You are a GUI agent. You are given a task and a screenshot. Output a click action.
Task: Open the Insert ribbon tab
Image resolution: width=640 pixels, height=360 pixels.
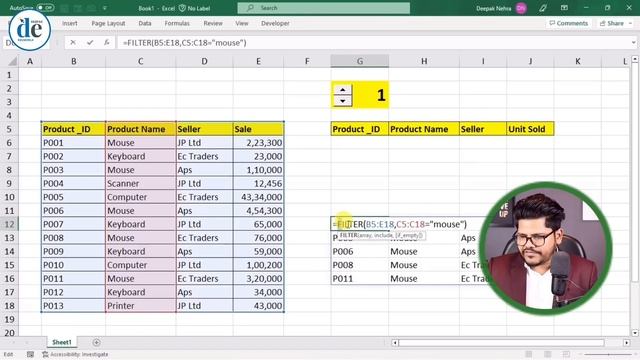(x=69, y=23)
